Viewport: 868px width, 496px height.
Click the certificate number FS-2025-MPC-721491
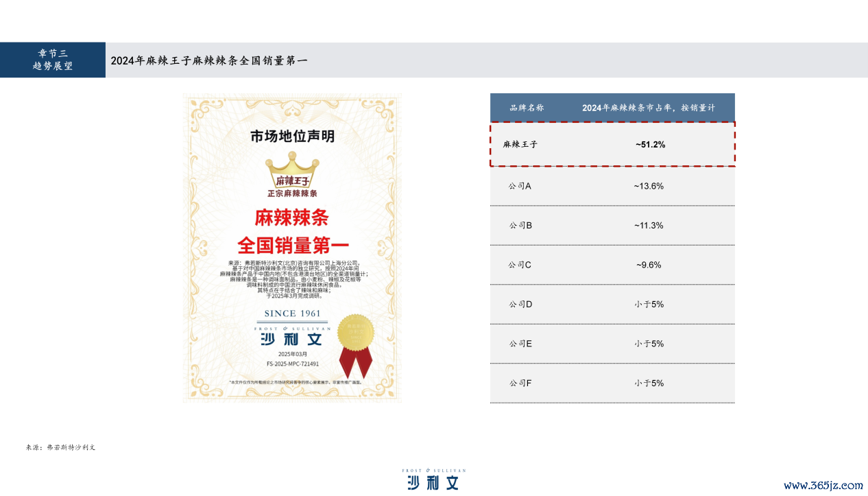tap(293, 364)
